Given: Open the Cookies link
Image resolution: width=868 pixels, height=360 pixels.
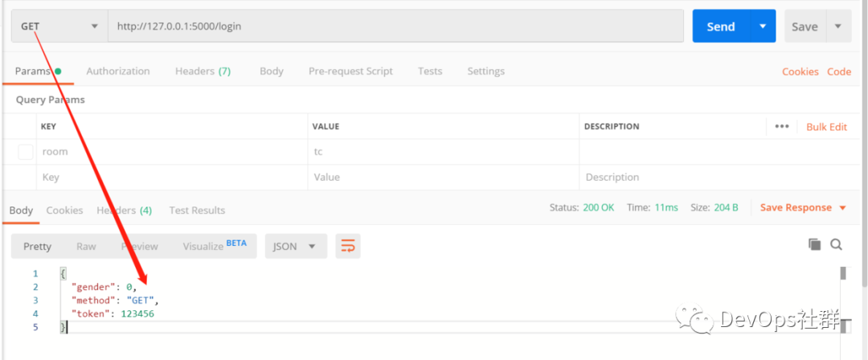Looking at the screenshot, I should (x=800, y=72).
